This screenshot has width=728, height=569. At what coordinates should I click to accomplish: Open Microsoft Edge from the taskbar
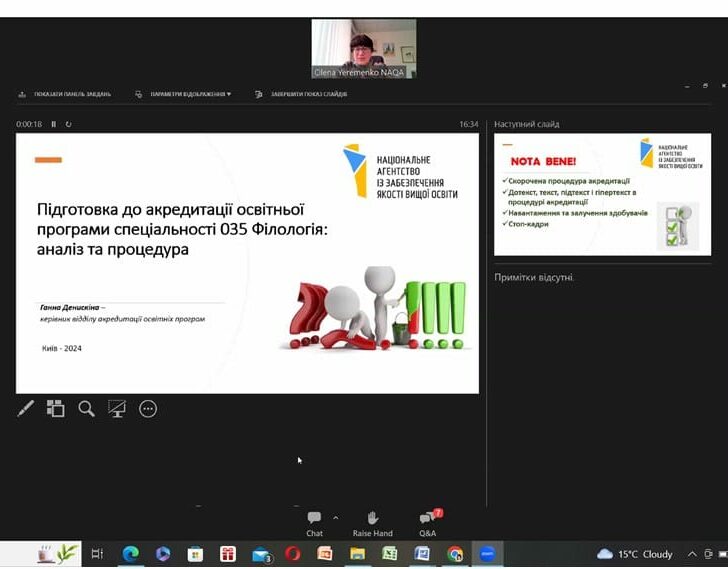point(130,554)
